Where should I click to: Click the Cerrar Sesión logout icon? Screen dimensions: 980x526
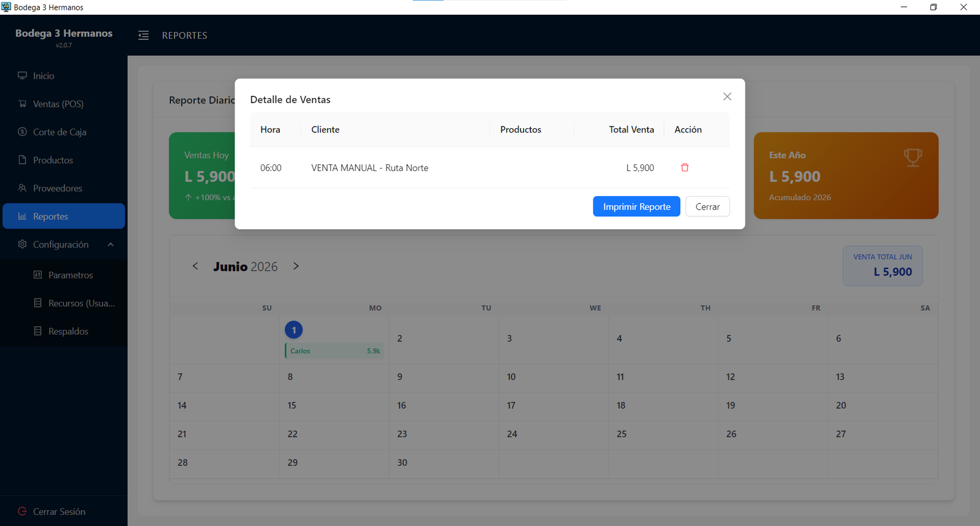point(23,511)
